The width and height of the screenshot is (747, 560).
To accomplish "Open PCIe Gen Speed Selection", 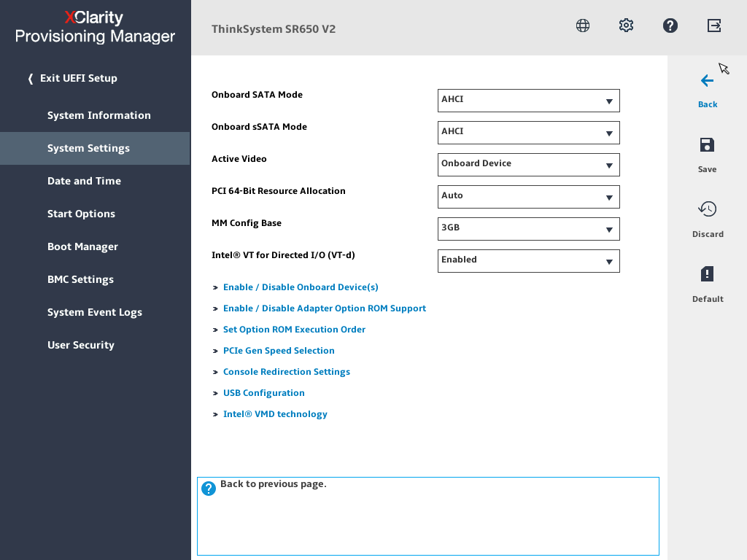I will (279, 351).
